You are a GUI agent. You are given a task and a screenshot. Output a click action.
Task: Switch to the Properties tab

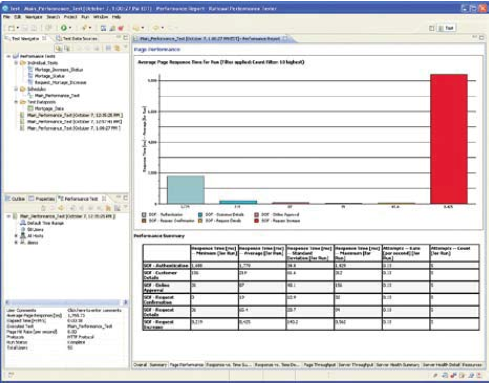42,199
